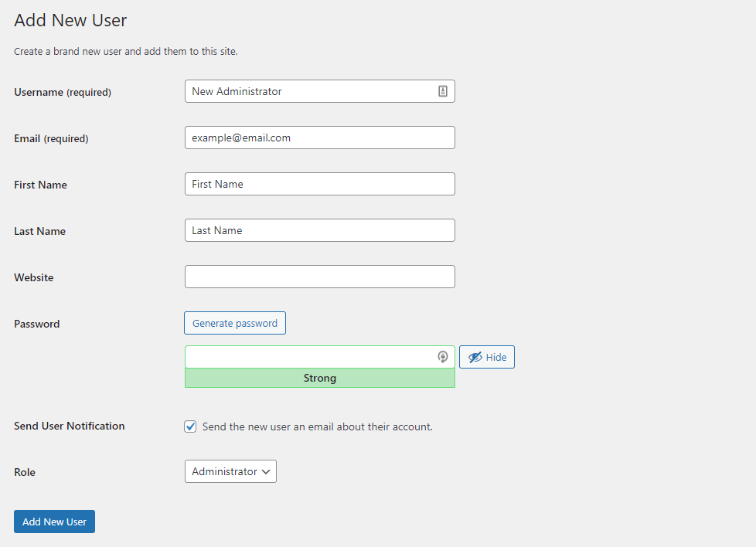The image size is (756, 547).
Task: Click the Password field label
Action: coord(36,324)
